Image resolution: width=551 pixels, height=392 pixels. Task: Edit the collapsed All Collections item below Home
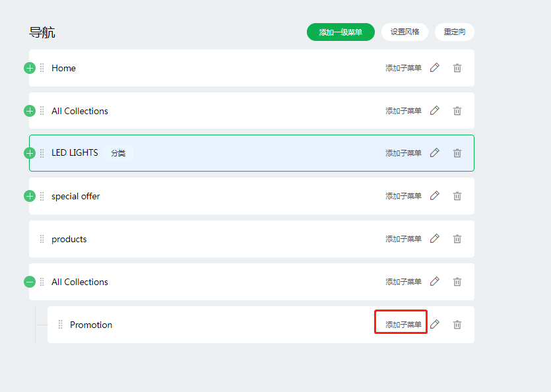pyautogui.click(x=435, y=110)
